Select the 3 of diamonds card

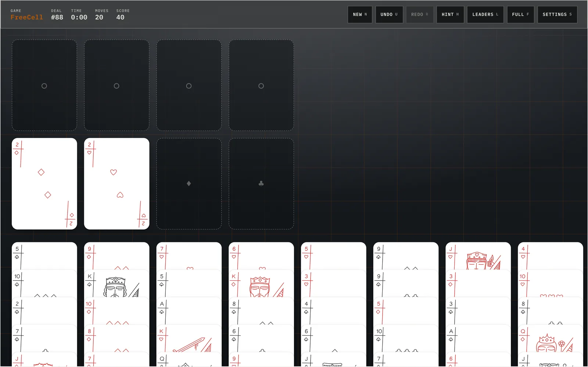tap(478, 284)
